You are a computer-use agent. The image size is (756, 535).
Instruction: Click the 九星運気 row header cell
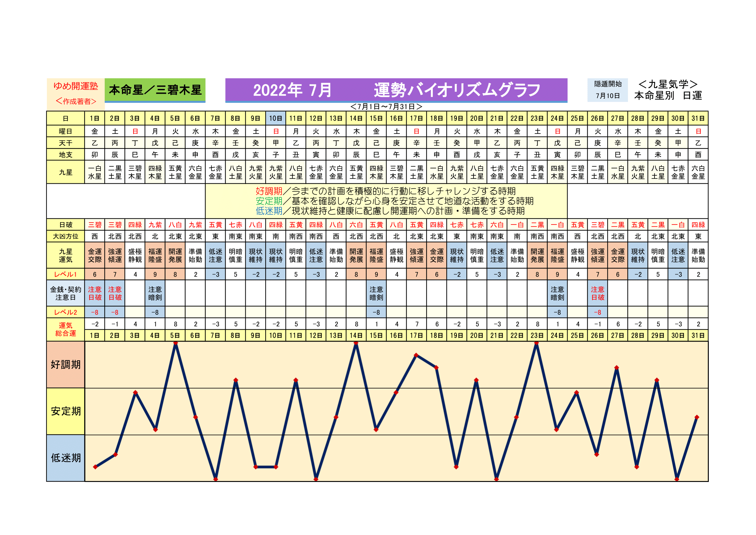66,255
